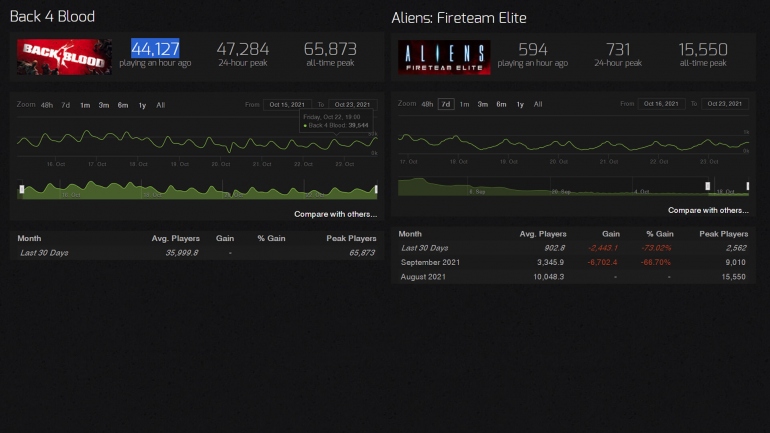
Task: Edit the Back 4 Blood To date Oct 23, 2021
Action: pos(352,105)
